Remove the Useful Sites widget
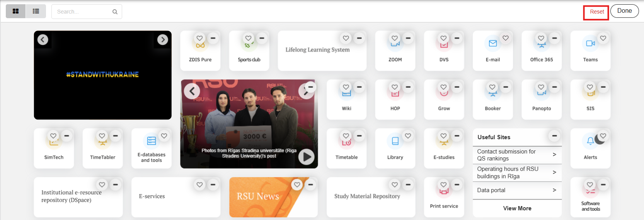 pos(554,136)
